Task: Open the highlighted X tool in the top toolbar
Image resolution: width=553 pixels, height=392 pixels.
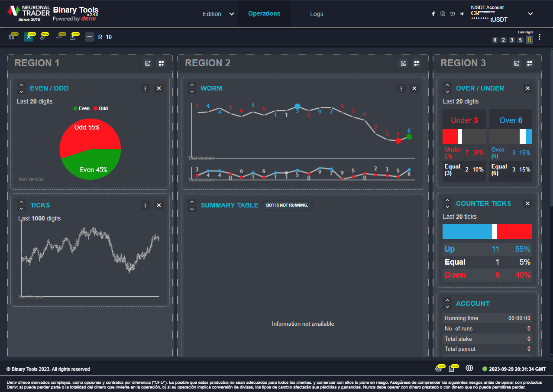Action: point(29,37)
